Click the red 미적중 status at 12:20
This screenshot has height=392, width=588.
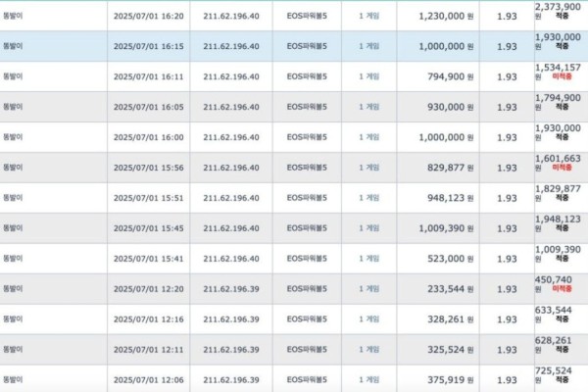click(562, 288)
